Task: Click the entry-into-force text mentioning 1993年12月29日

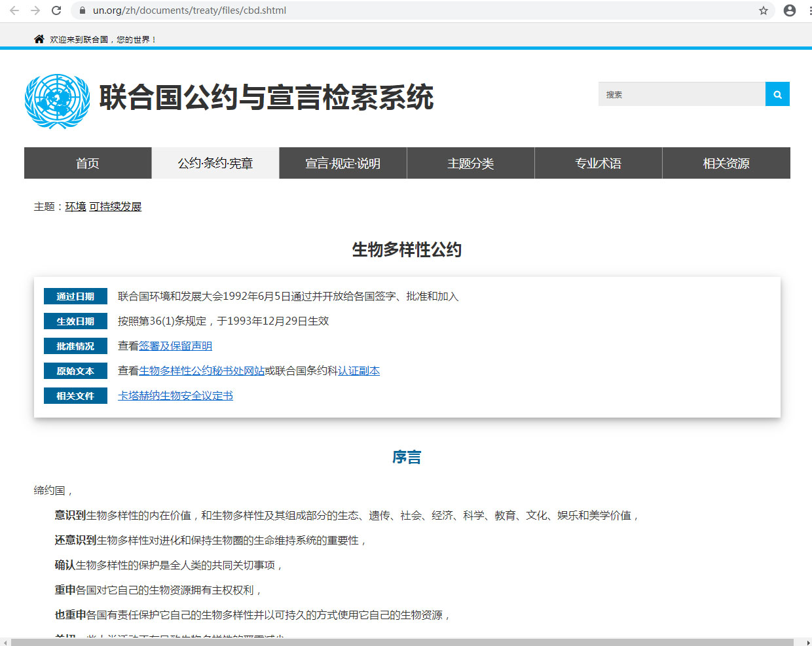Action: (223, 321)
